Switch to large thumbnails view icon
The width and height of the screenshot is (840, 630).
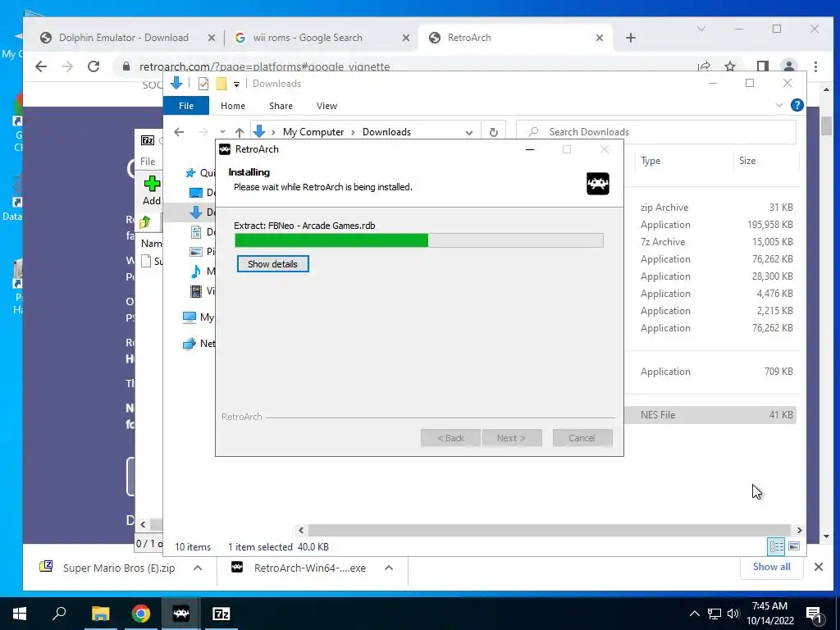click(794, 546)
